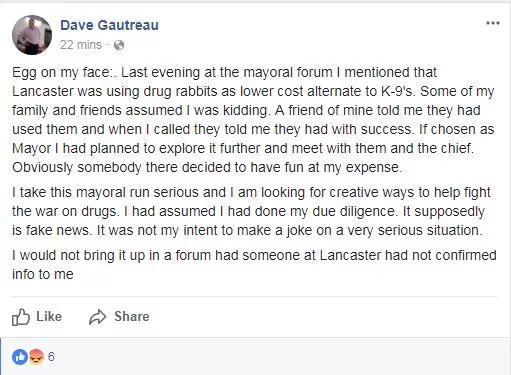
Task: Click the Like text label
Action: [x=49, y=317]
